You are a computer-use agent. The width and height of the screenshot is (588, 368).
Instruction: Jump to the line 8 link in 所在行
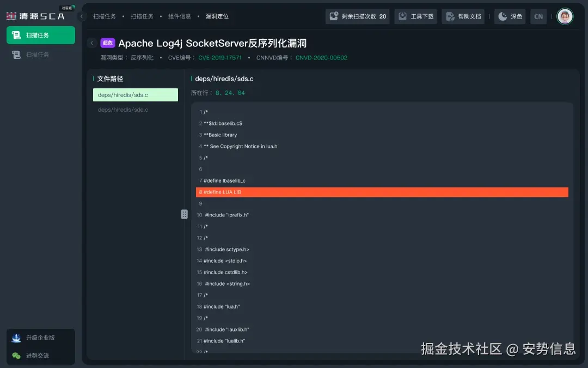(x=217, y=93)
